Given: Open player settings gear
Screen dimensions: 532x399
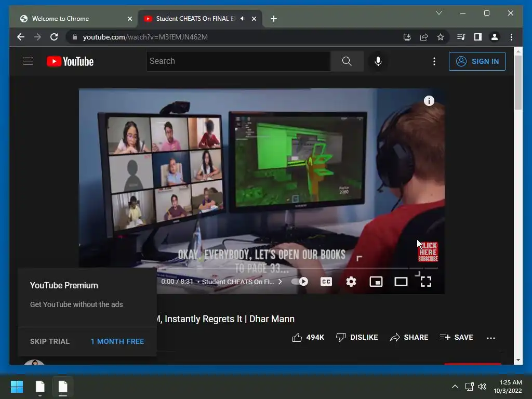Looking at the screenshot, I should [x=351, y=282].
